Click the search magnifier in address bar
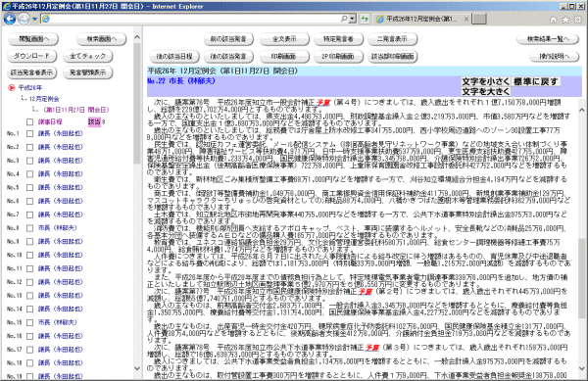The width and height of the screenshot is (588, 381). click(x=344, y=19)
